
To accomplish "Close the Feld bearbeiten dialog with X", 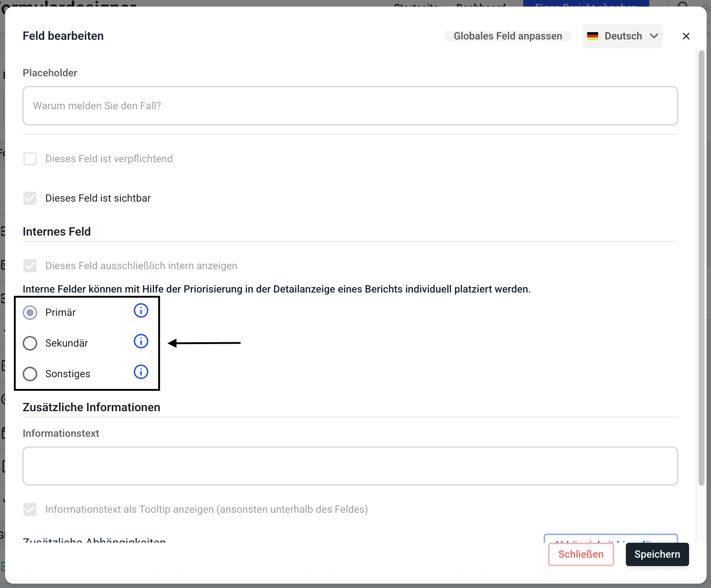I will (x=686, y=36).
